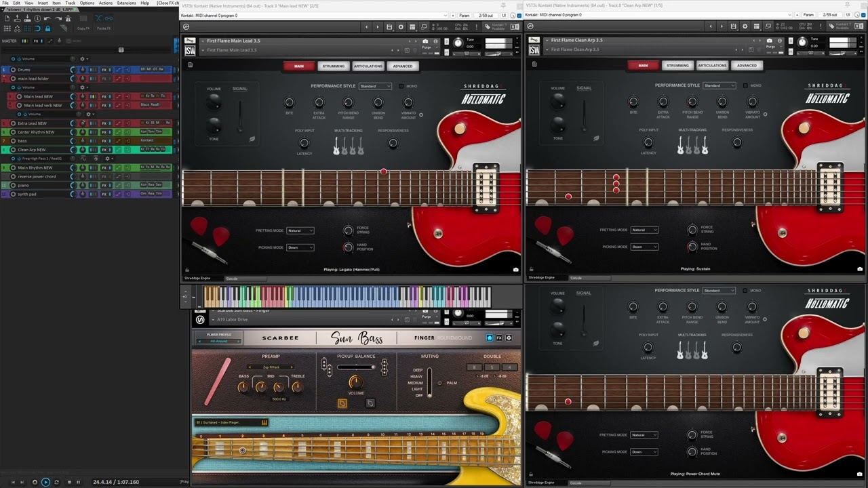Open FX chain for bass track
The image size is (868, 488).
[x=105, y=141]
